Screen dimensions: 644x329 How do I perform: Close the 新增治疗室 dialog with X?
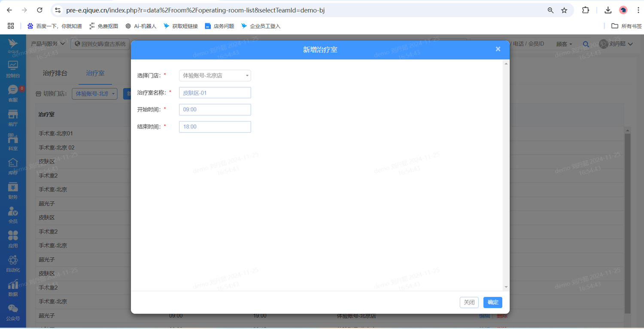[x=498, y=49]
